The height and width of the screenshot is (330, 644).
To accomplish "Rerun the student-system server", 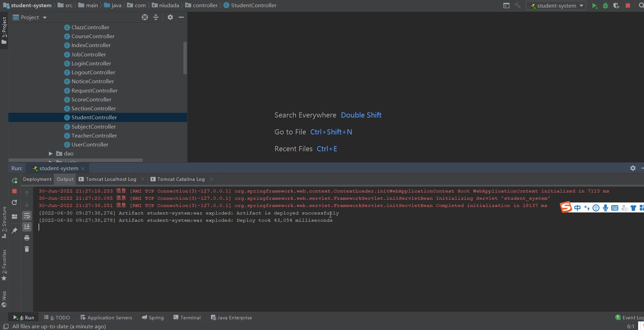I will tap(14, 180).
